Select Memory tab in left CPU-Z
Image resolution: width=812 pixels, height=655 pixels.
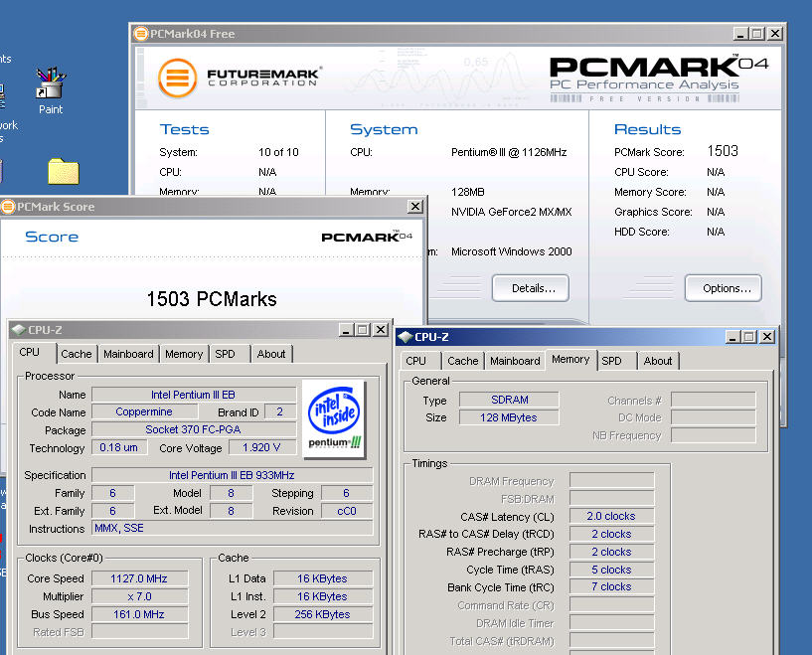(184, 354)
